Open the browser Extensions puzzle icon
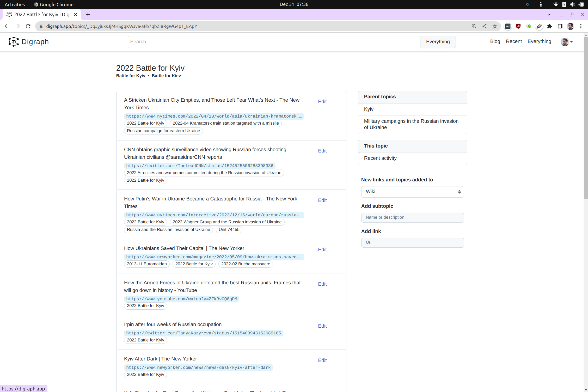Viewport: 588px width, 392px height. click(x=549, y=26)
